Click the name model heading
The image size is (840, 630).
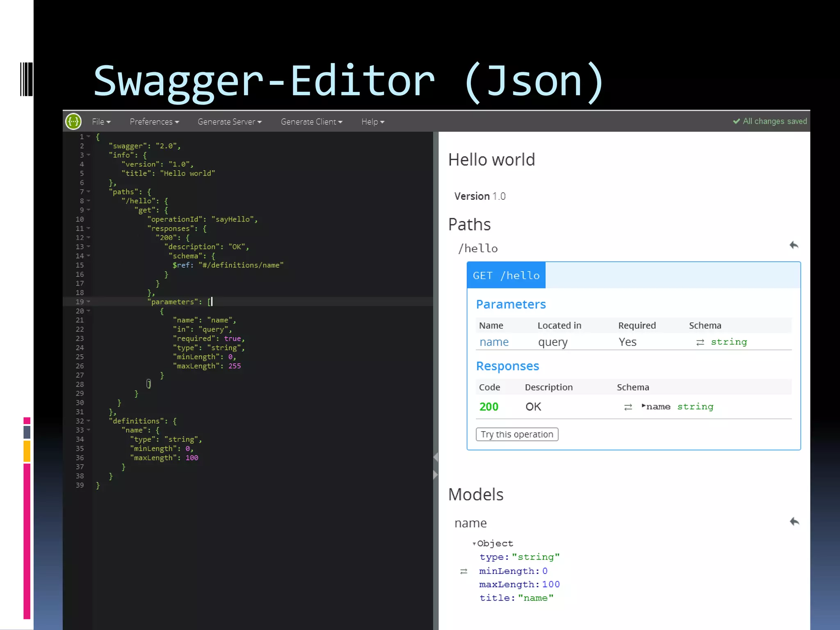pos(470,523)
